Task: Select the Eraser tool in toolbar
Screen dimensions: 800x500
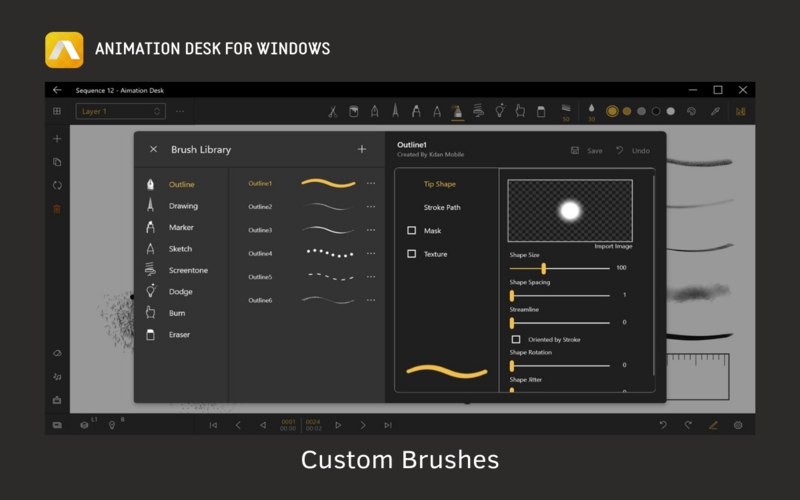Action: point(541,111)
